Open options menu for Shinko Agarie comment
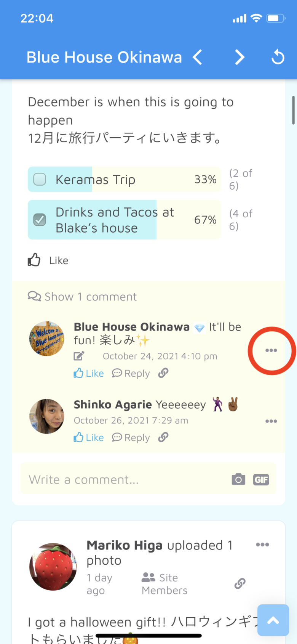This screenshot has width=297, height=644. (271, 421)
